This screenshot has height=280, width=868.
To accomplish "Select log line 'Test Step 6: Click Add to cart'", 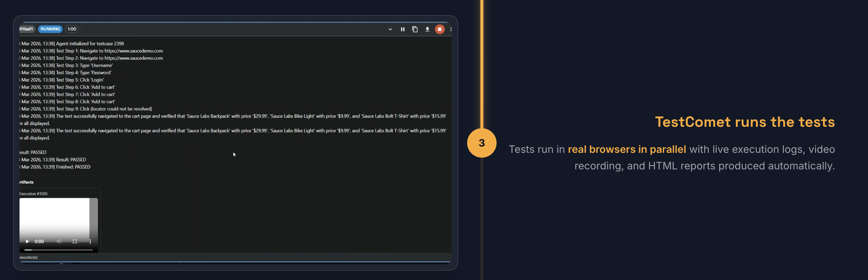I will (x=67, y=87).
